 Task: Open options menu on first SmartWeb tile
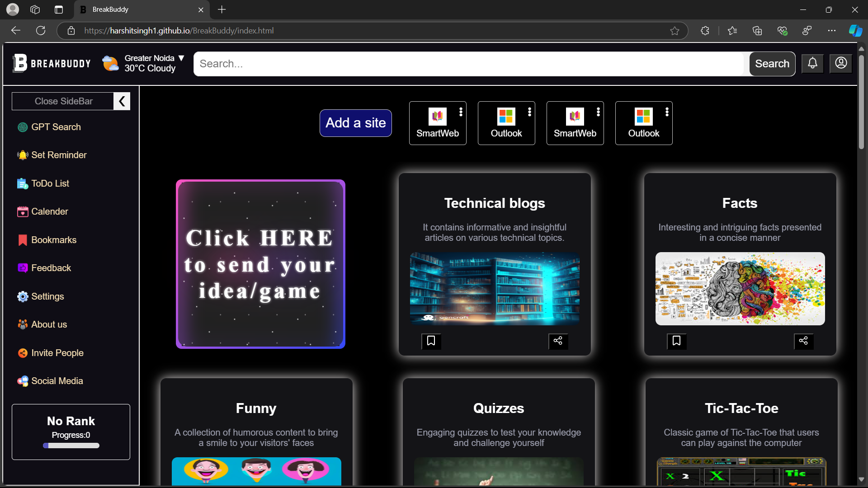coord(461,112)
